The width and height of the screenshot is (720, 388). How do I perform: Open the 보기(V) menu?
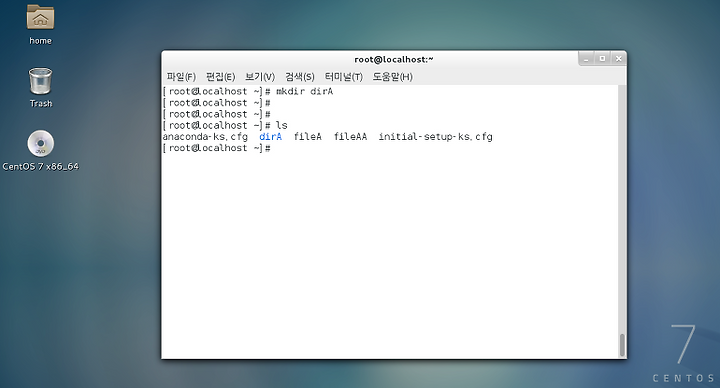pyautogui.click(x=260, y=77)
